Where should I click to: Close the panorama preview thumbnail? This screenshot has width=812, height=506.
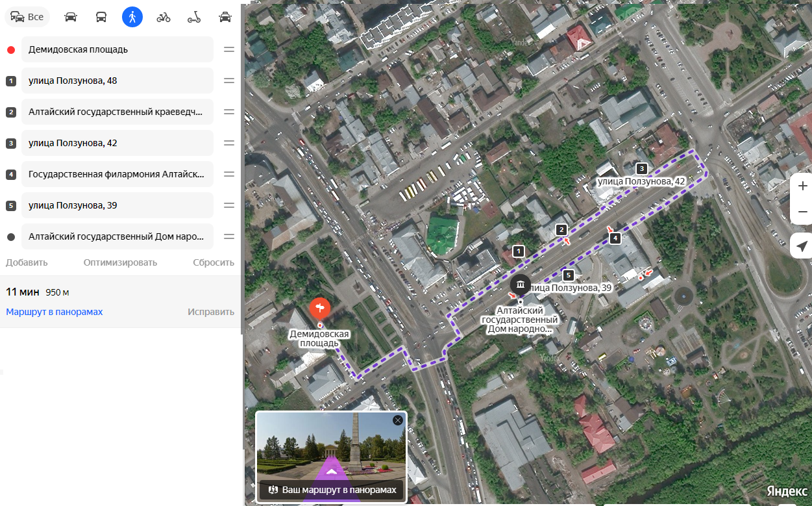(x=398, y=420)
